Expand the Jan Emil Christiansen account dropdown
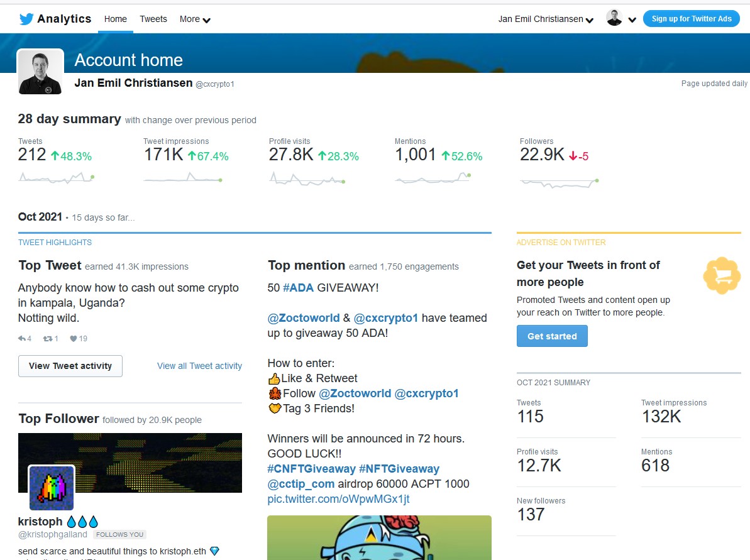Screen dimensions: 750x560 [546, 19]
